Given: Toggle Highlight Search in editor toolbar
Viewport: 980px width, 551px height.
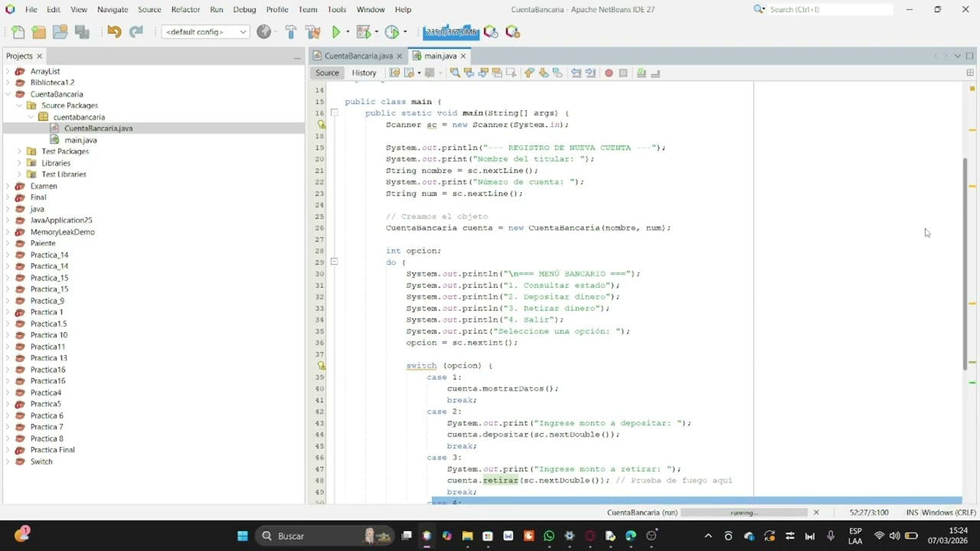Looking at the screenshot, I should pyautogui.click(x=497, y=73).
